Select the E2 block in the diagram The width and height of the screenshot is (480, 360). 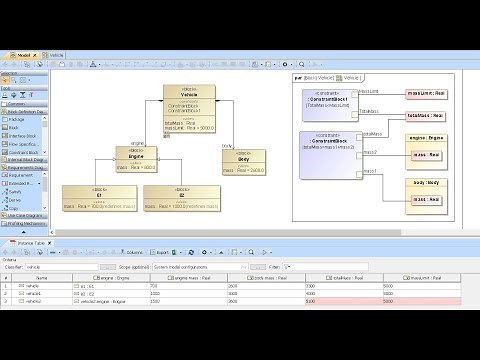pos(182,198)
